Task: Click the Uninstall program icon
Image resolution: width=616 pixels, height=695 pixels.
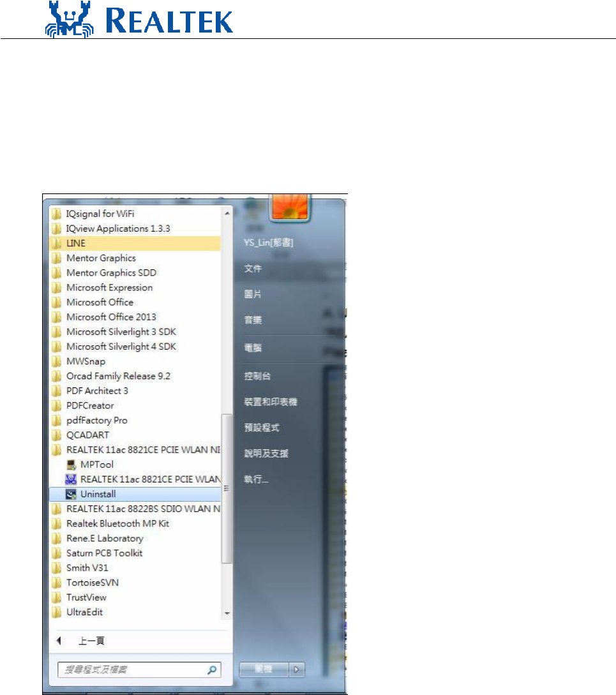Action: [71, 494]
